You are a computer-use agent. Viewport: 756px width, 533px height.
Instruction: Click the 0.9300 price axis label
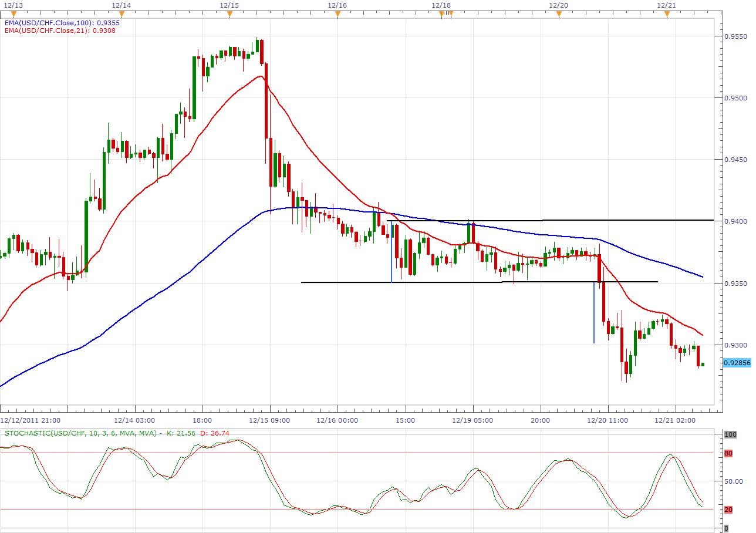735,345
